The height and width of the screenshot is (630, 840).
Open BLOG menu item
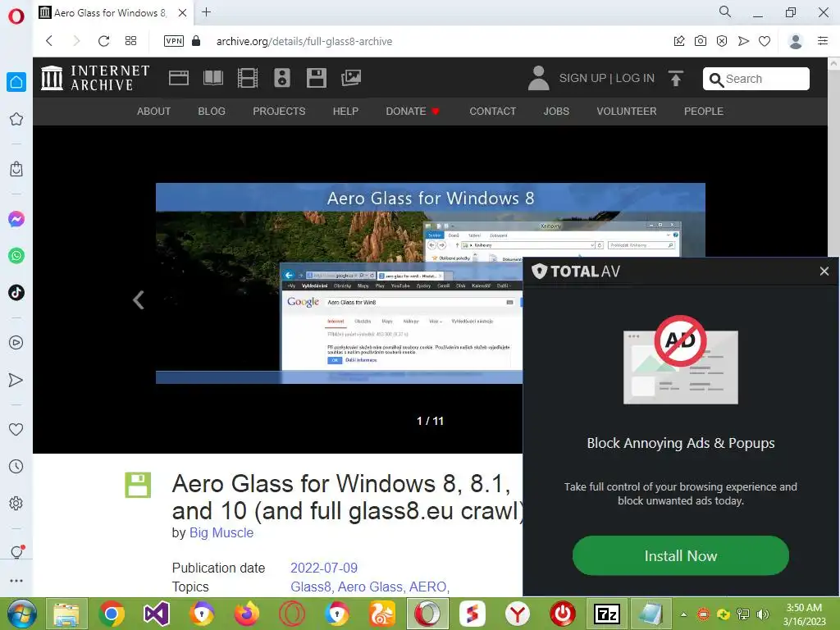[212, 112]
